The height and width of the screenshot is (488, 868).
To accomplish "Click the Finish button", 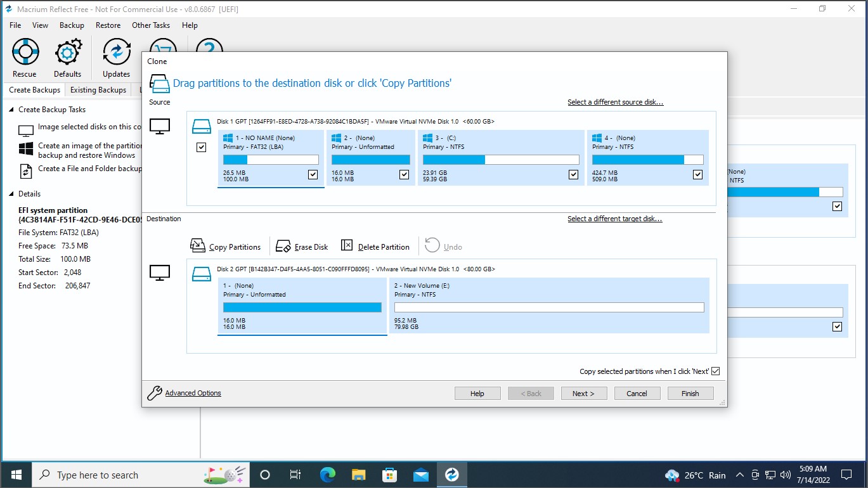I will point(690,394).
